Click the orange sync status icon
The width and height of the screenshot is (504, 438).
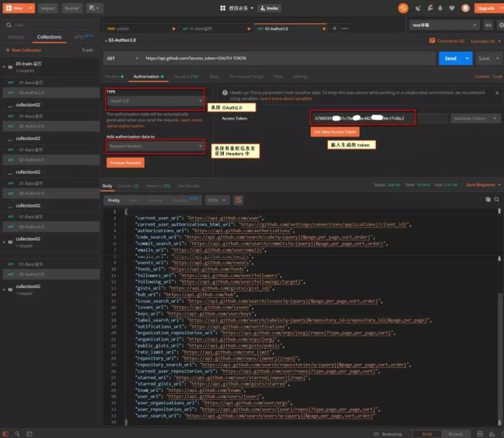click(403, 8)
